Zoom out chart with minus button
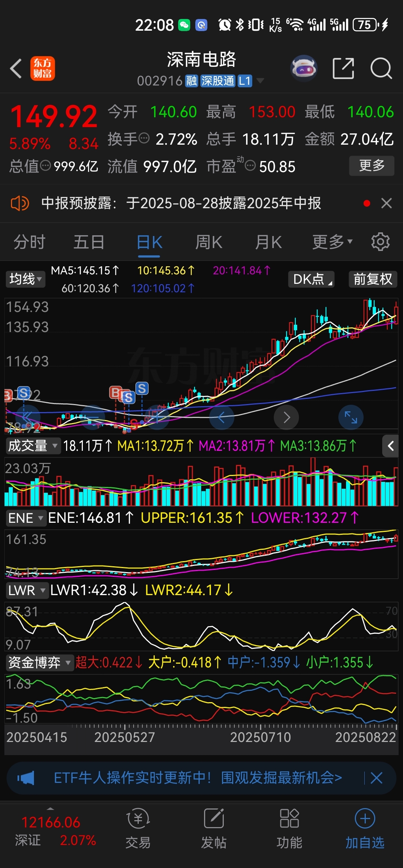The width and height of the screenshot is (403, 868). pos(92,417)
